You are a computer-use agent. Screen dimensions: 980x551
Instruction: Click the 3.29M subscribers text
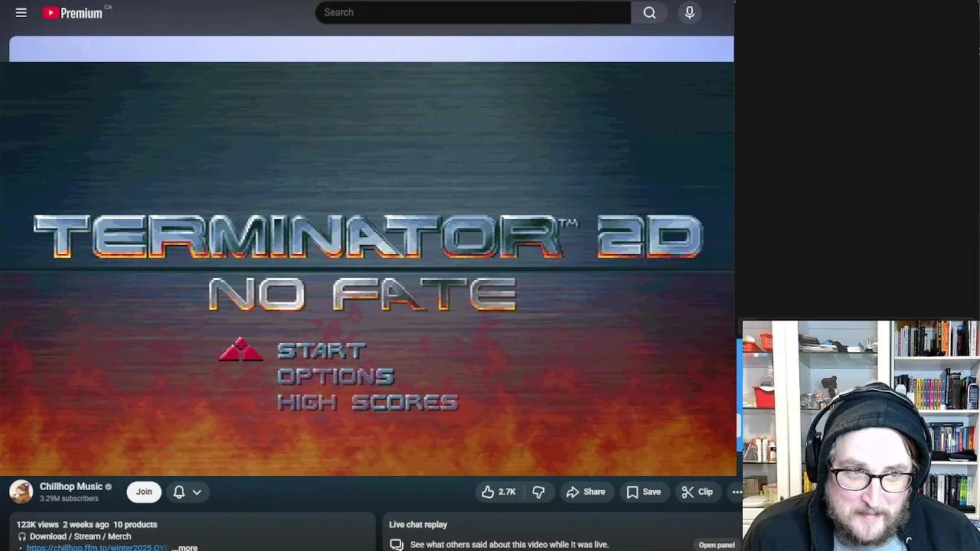click(x=69, y=499)
